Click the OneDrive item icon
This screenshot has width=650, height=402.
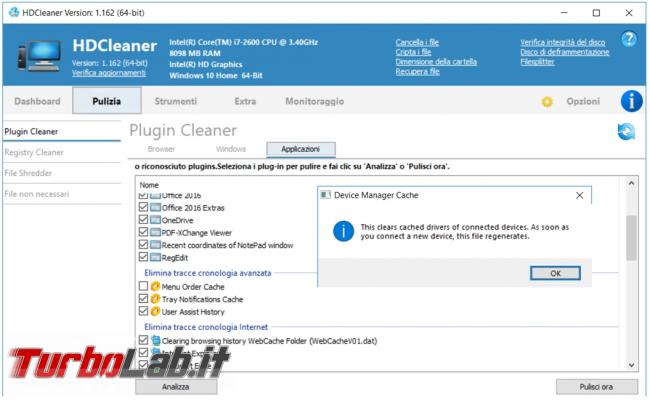point(155,220)
